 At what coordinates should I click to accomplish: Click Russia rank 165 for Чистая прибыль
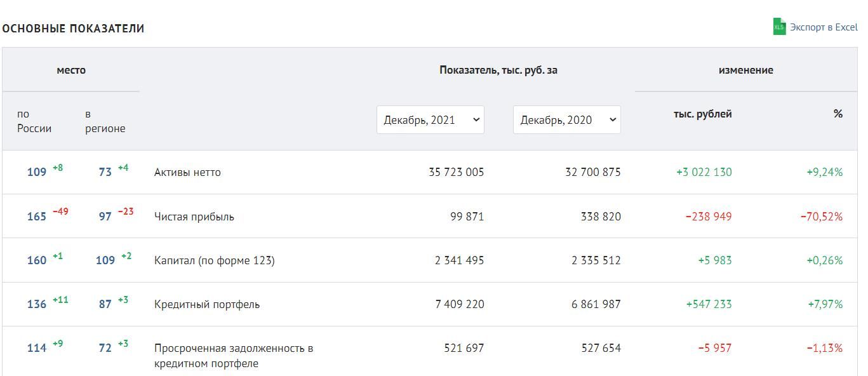pyautogui.click(x=37, y=217)
